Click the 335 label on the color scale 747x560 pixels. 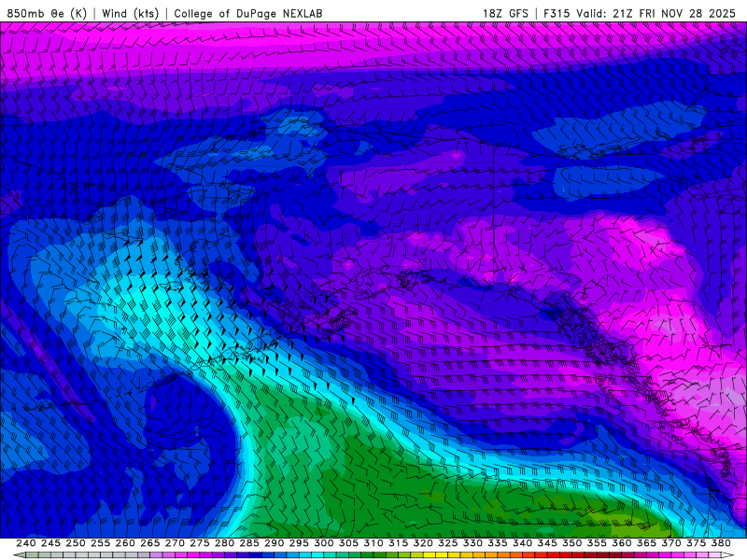498,543
